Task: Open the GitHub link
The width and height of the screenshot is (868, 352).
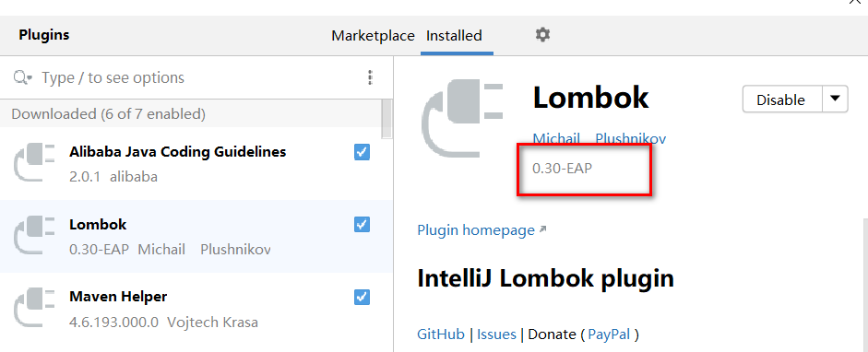Action: click(441, 334)
